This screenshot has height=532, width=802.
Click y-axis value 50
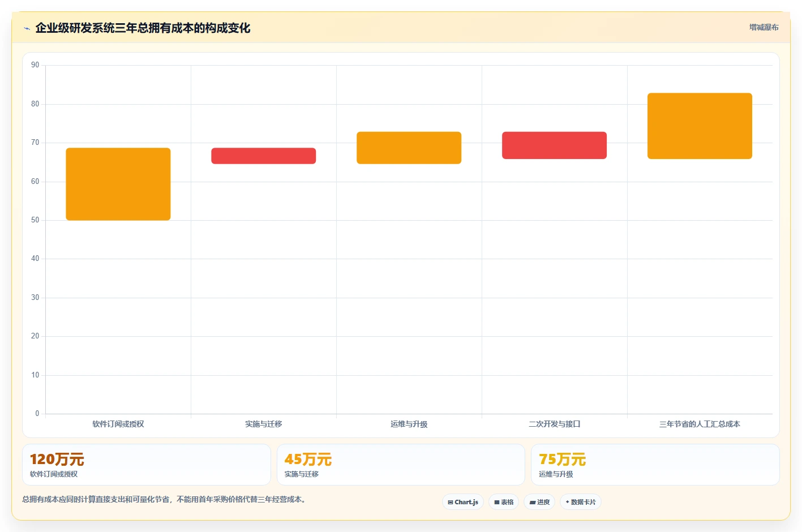click(35, 220)
